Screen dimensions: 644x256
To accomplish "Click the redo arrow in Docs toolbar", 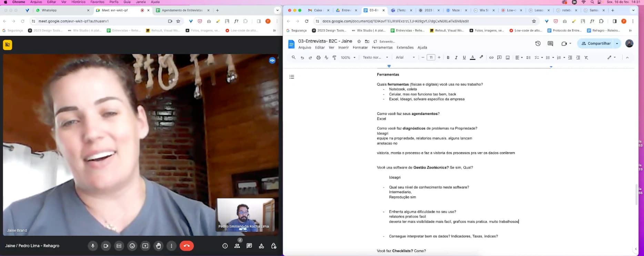I will tap(310, 58).
